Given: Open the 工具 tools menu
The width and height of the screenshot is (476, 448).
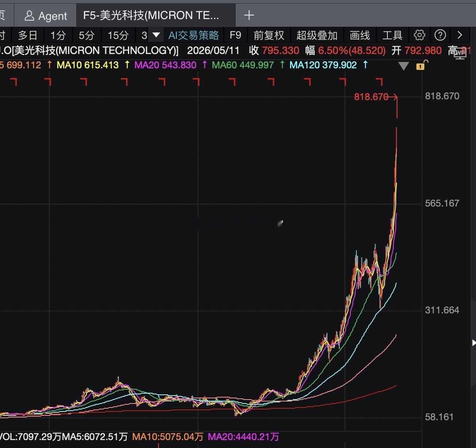Looking at the screenshot, I should coord(392,35).
